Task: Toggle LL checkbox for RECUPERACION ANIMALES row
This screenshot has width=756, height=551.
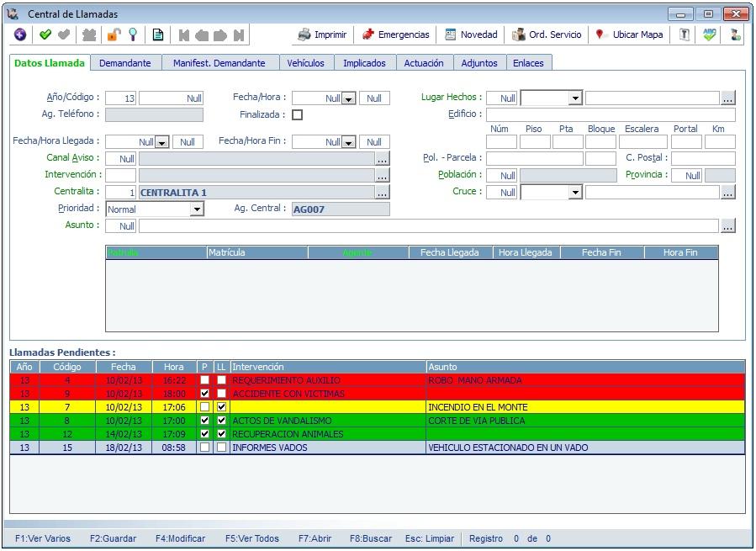Action: click(221, 434)
